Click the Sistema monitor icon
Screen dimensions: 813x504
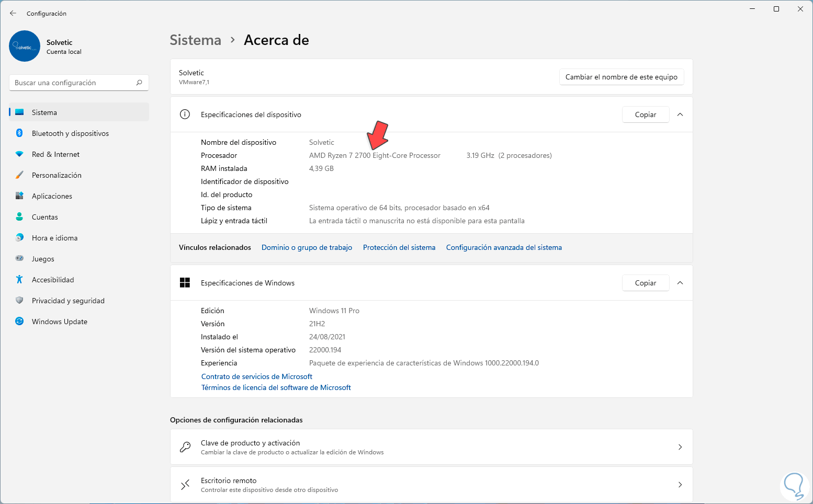tap(19, 112)
